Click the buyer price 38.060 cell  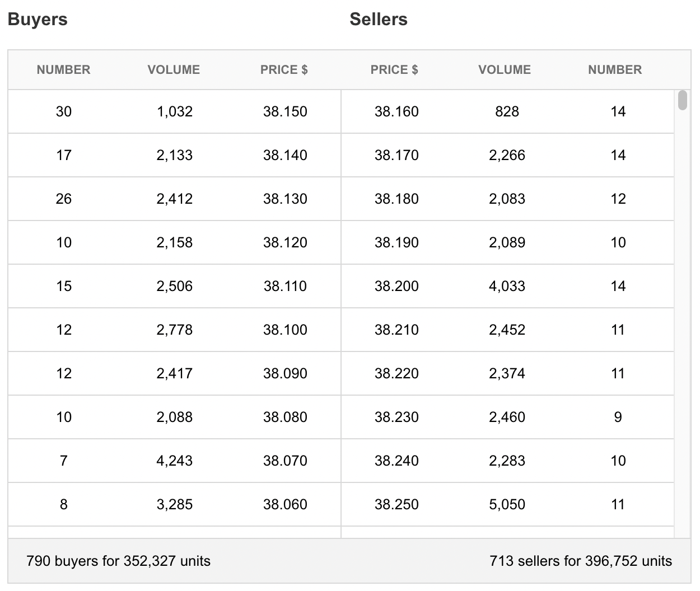[x=285, y=504]
